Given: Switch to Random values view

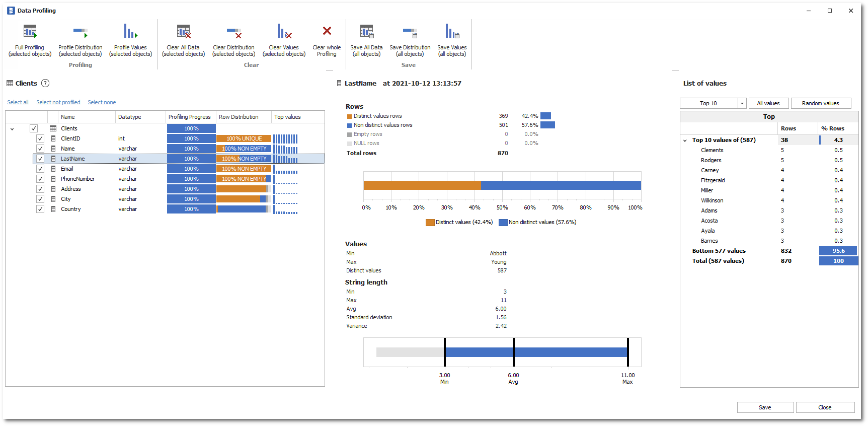Looking at the screenshot, I should [820, 103].
